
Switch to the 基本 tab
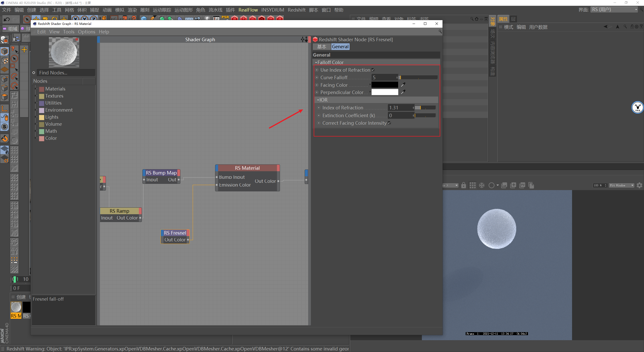tap(321, 47)
